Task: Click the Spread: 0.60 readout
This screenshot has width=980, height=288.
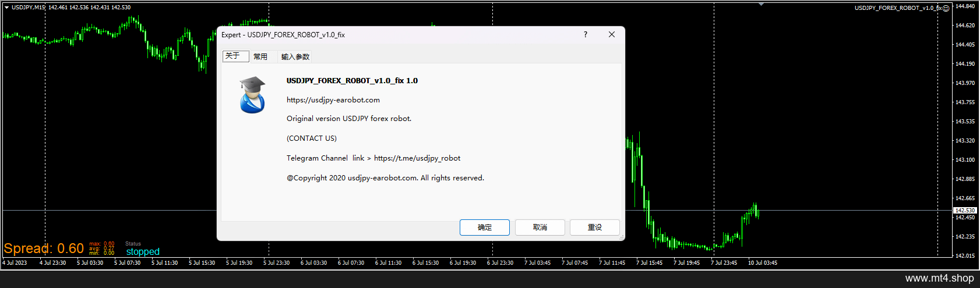Action: click(44, 248)
